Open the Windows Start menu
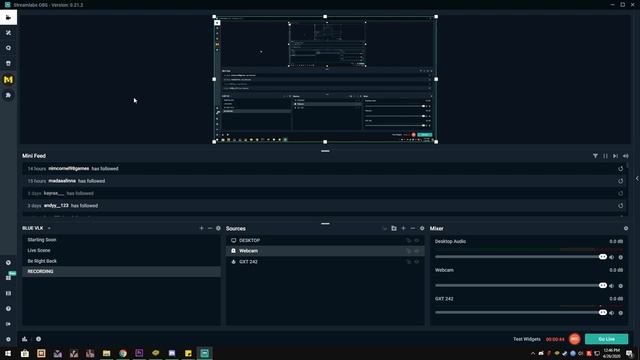640x360 pixels. (8, 353)
